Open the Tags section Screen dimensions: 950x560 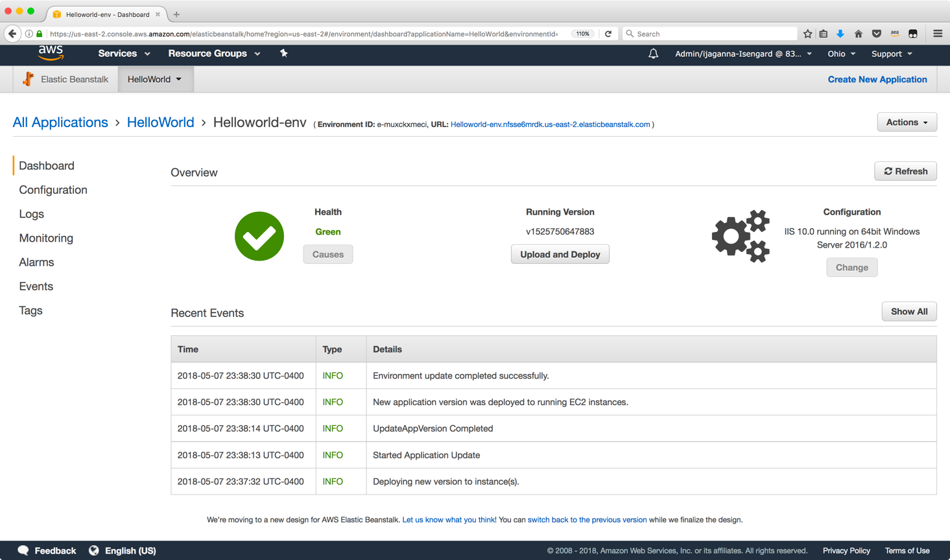pyautogui.click(x=30, y=310)
